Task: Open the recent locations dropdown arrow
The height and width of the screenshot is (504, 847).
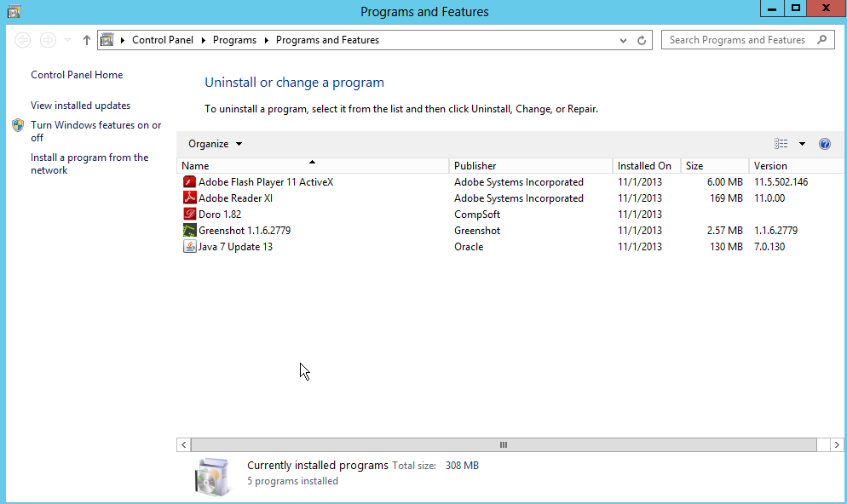Action: (x=67, y=40)
